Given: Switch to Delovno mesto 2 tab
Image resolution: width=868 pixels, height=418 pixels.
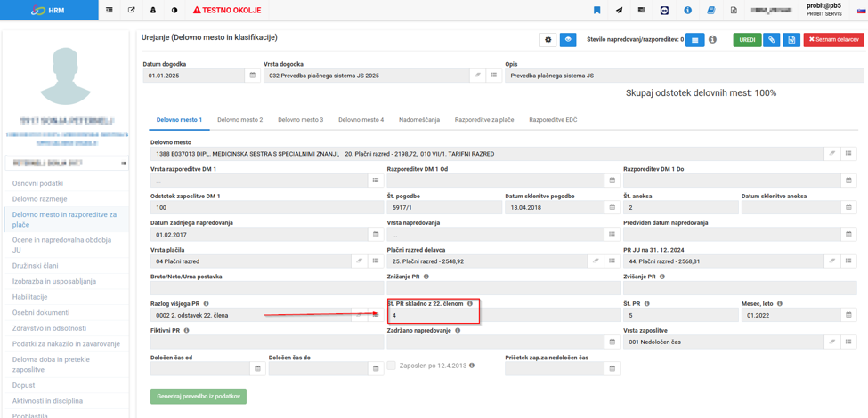Looking at the screenshot, I should pyautogui.click(x=239, y=119).
